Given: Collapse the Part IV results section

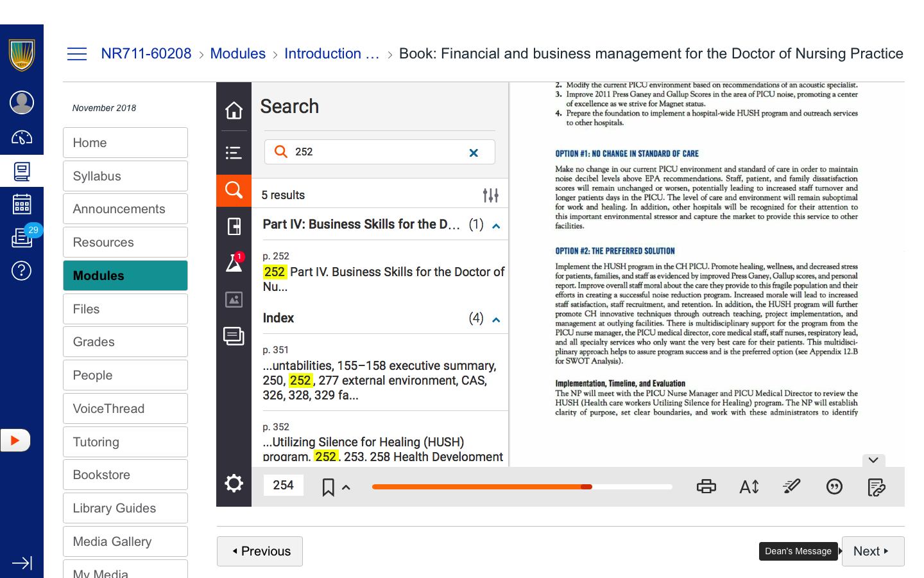Looking at the screenshot, I should click(x=496, y=226).
